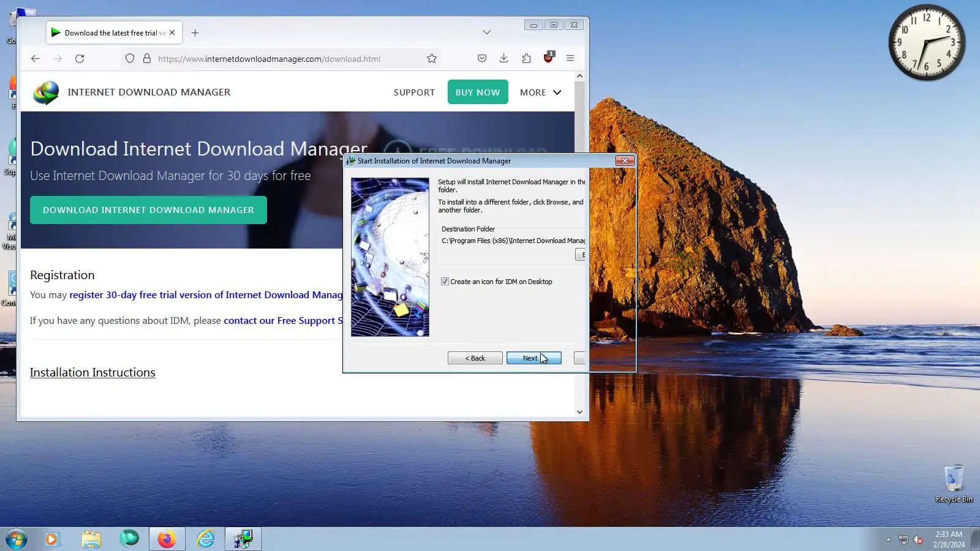The width and height of the screenshot is (980, 551).
Task: Click the tracking protection shield icon
Action: 130,59
